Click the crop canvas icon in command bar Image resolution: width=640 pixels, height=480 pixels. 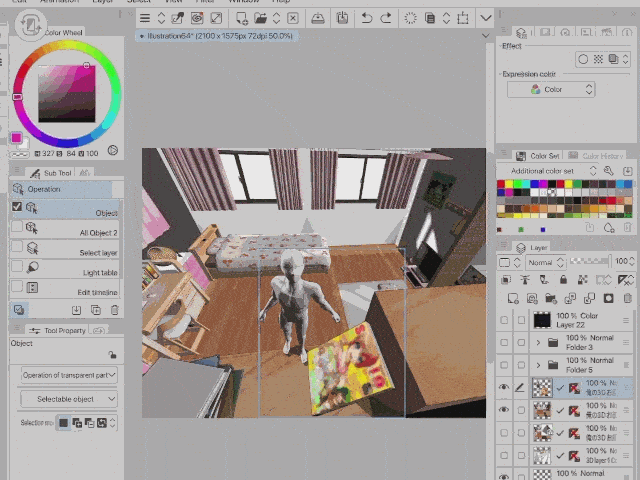pyautogui.click(x=463, y=18)
